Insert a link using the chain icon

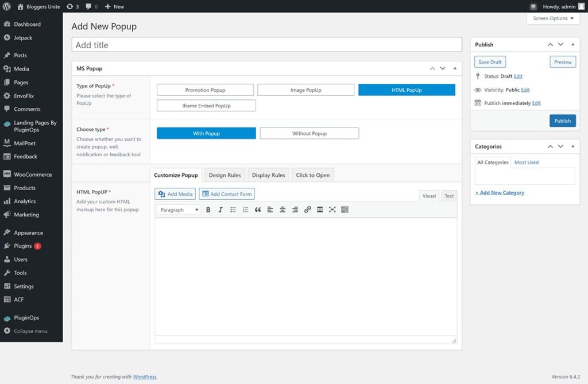tap(307, 209)
